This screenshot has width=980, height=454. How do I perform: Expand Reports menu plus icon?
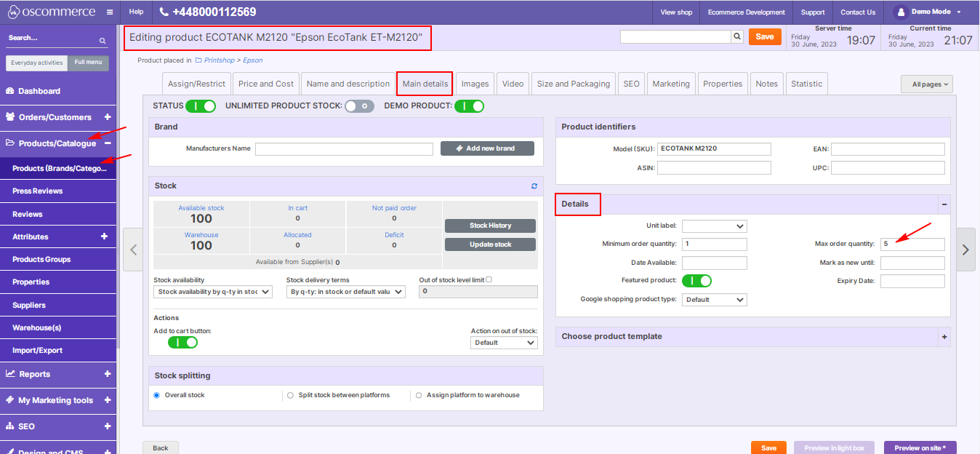108,374
